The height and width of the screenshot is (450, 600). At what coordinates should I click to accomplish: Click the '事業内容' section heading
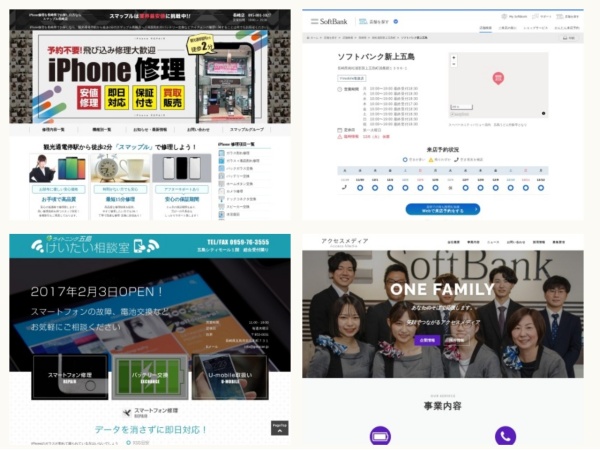click(x=442, y=406)
